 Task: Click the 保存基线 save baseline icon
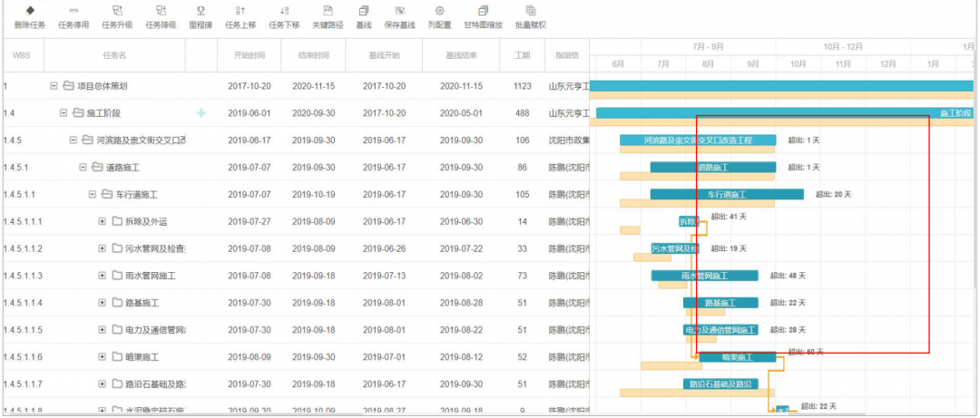coord(400,10)
